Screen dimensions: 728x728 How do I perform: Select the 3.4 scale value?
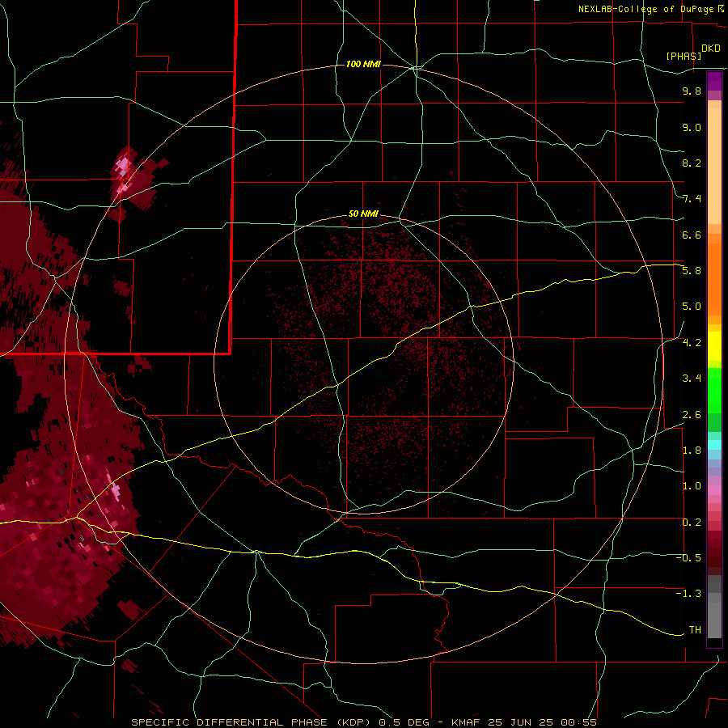pos(692,379)
